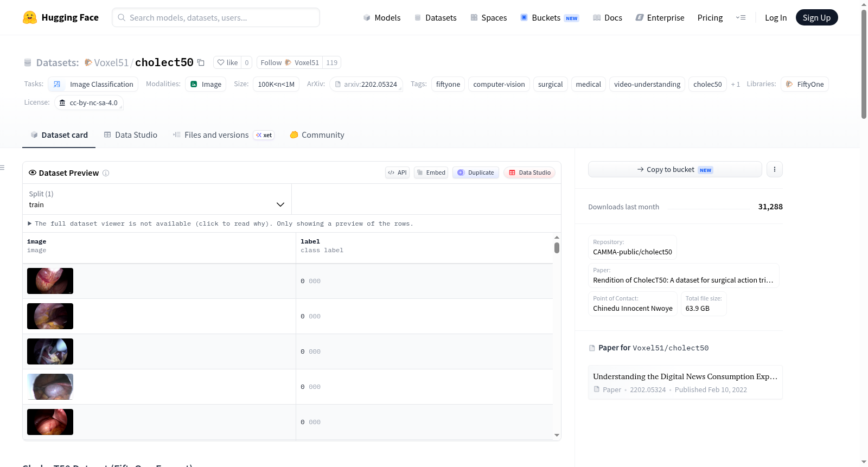The height and width of the screenshot is (467, 868).
Task: Click the second preview image thumbnail
Action: tap(50, 316)
